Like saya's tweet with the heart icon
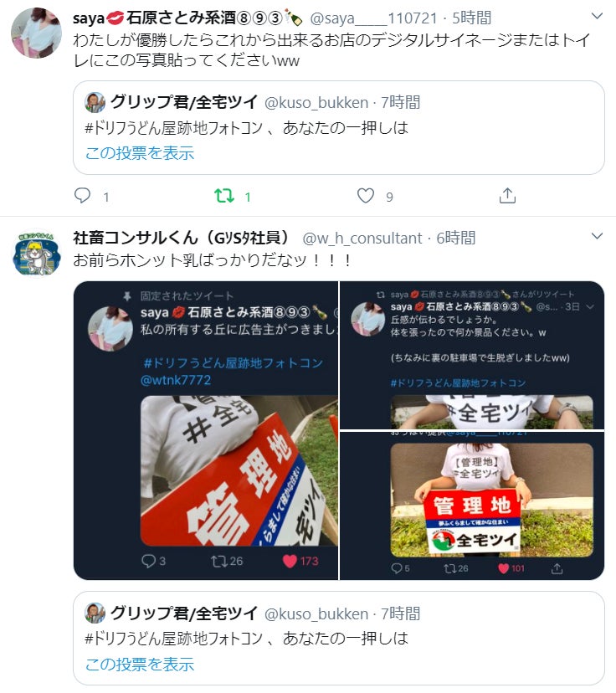616x693 pixels. tap(366, 195)
